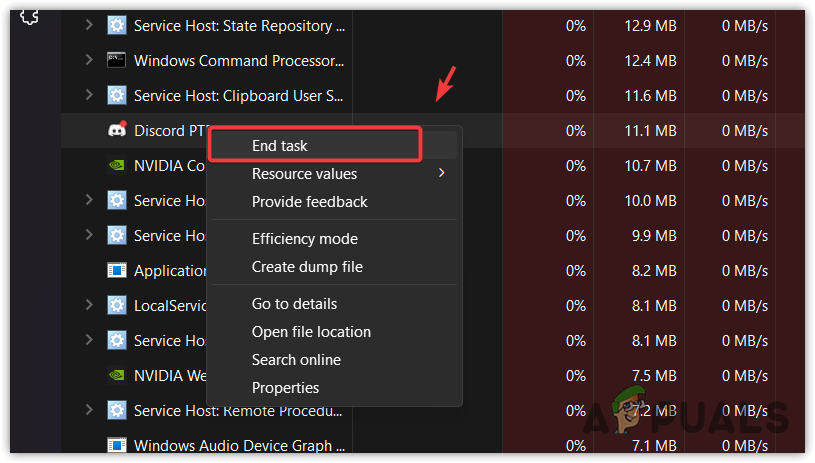Viewport: 815px width, 463px height.
Task: Click the Windows Audio Device Graph icon
Action: pos(117,446)
